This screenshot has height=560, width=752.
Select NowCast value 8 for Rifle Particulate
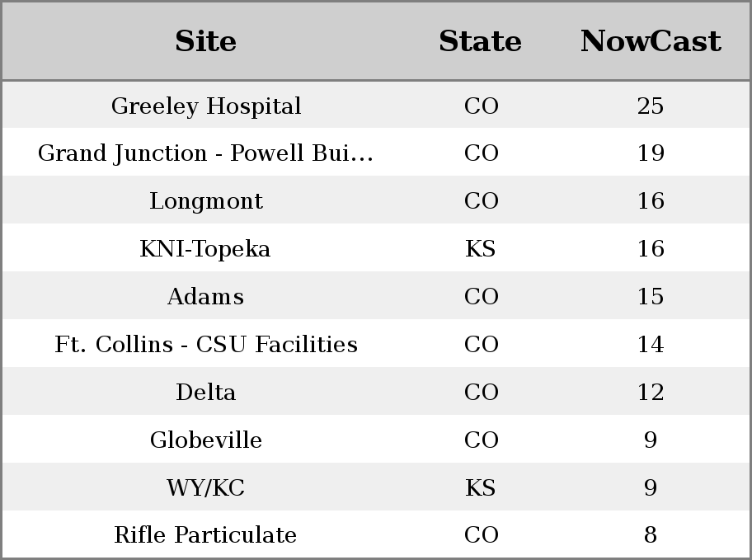651,534
